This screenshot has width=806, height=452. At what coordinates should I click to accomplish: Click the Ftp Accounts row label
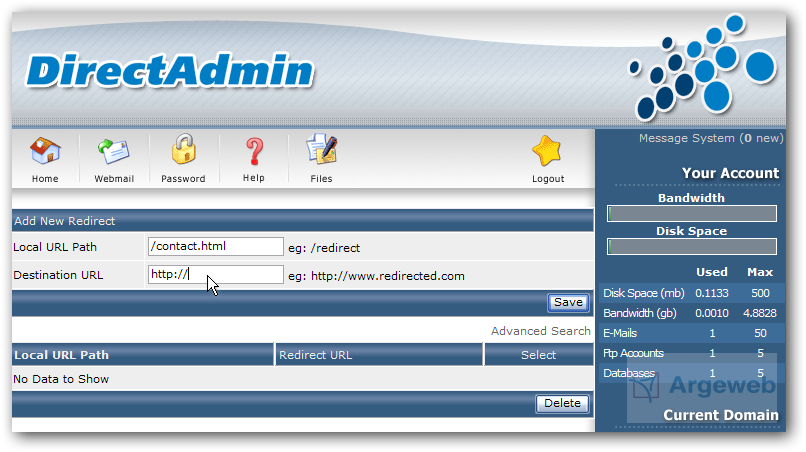[633, 353]
